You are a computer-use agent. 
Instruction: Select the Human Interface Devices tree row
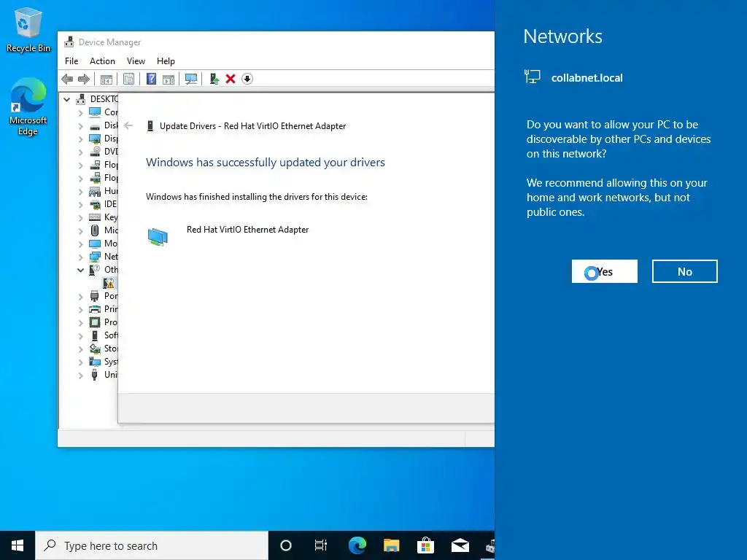click(104, 191)
